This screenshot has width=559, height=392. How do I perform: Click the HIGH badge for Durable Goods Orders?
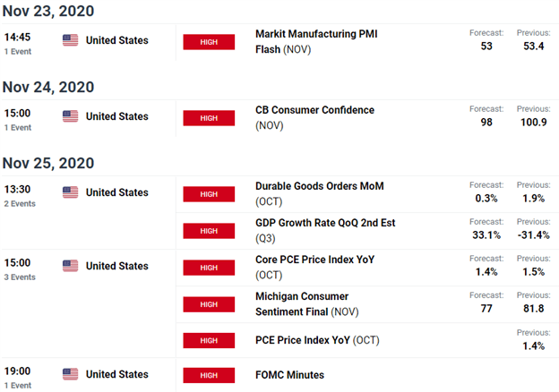[209, 194]
